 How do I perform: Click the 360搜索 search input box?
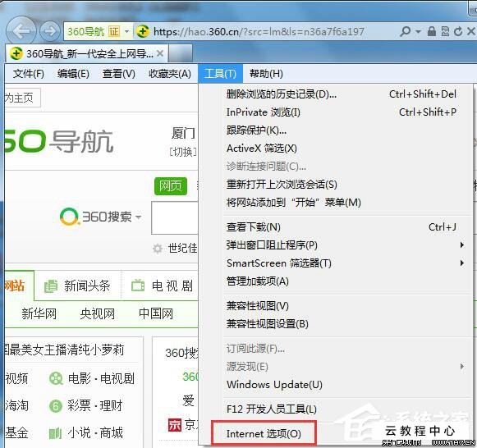(x=175, y=217)
